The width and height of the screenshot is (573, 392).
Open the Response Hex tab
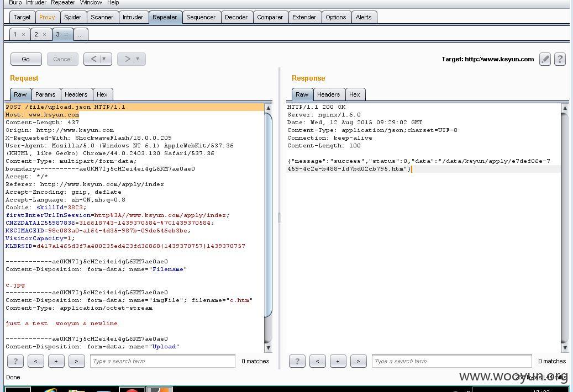355,94
